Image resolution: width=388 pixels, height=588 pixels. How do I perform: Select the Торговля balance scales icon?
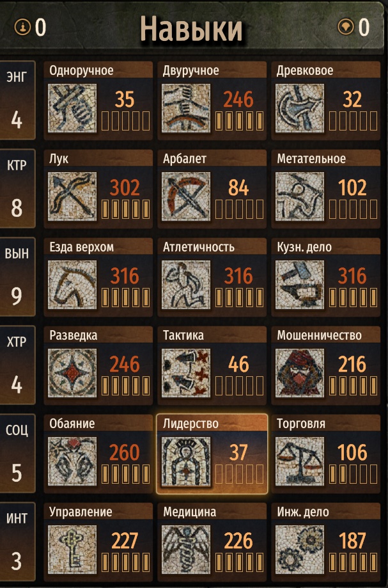[x=300, y=461]
